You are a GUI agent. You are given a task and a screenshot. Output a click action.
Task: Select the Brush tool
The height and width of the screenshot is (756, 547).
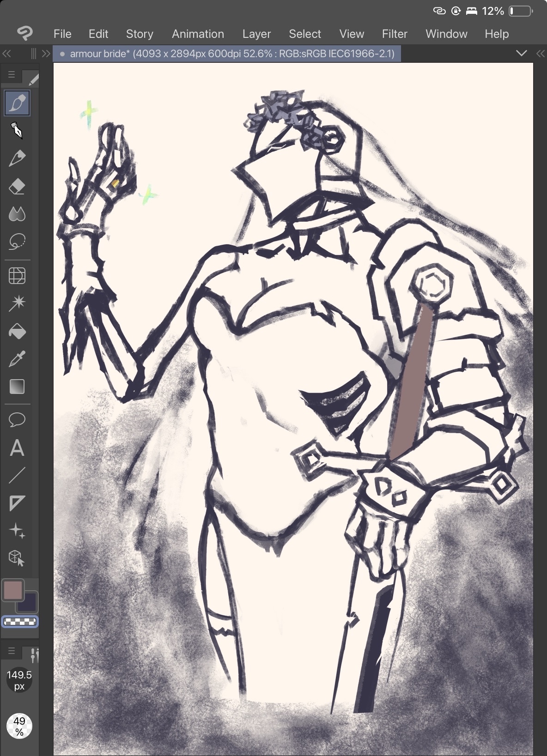point(17,103)
